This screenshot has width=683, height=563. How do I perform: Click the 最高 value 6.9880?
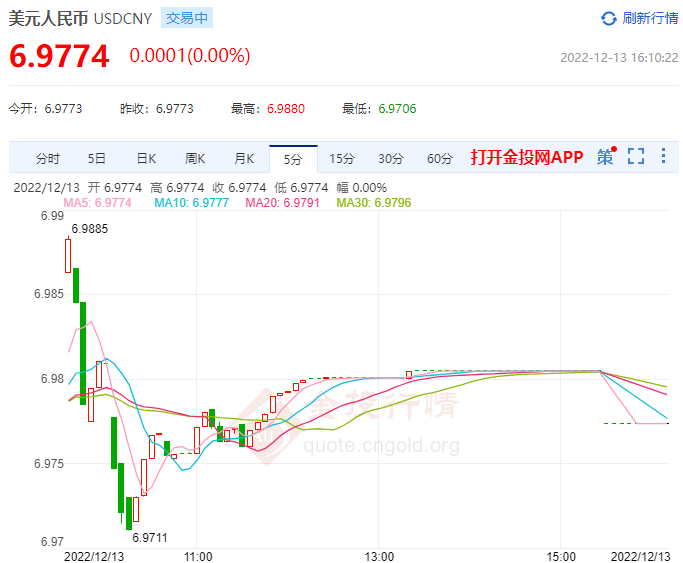tap(286, 108)
